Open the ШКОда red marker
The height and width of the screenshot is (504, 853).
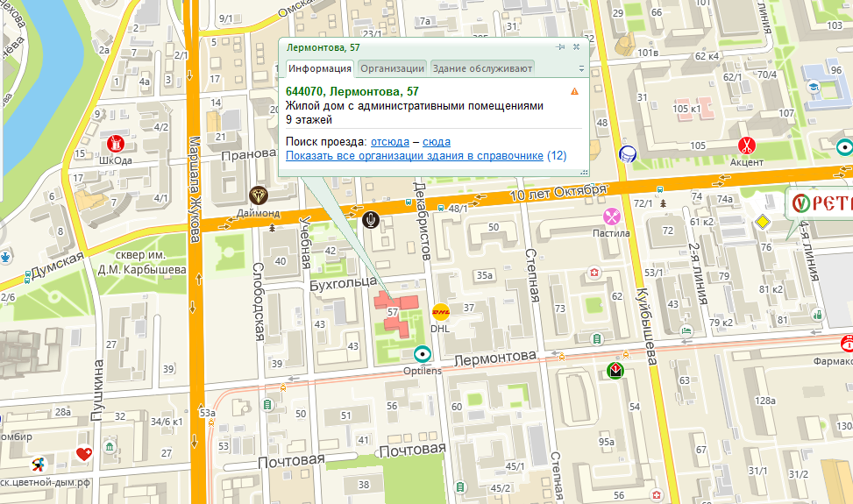[115, 142]
